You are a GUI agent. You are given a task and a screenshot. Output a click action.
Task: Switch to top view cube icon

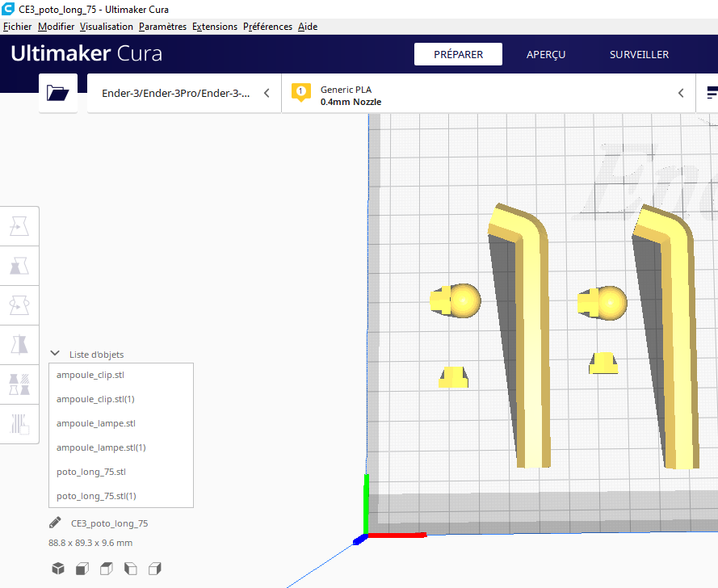click(x=107, y=569)
